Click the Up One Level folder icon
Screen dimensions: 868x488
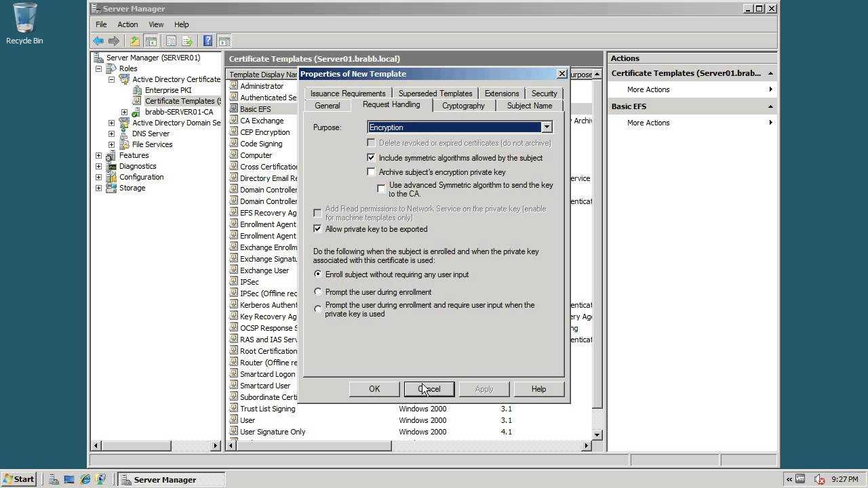[x=135, y=41]
